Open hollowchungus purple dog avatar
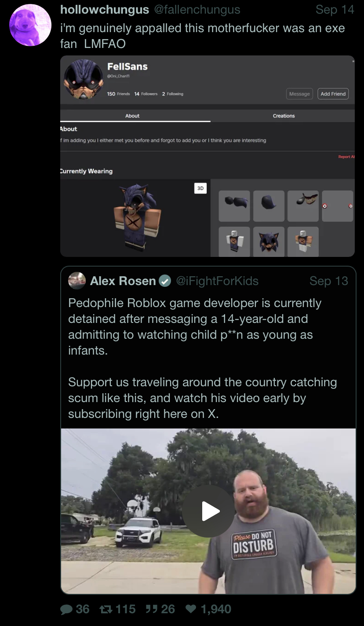 [x=30, y=25]
